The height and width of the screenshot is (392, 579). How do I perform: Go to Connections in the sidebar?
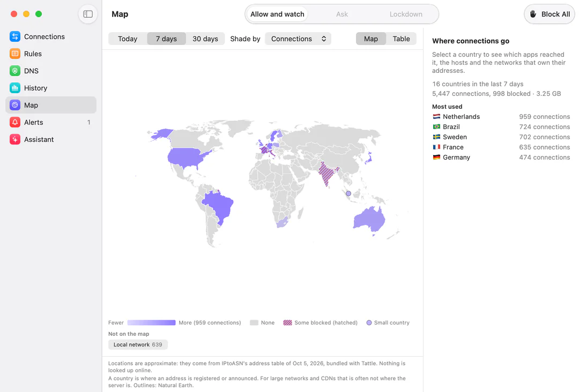pyautogui.click(x=51, y=36)
